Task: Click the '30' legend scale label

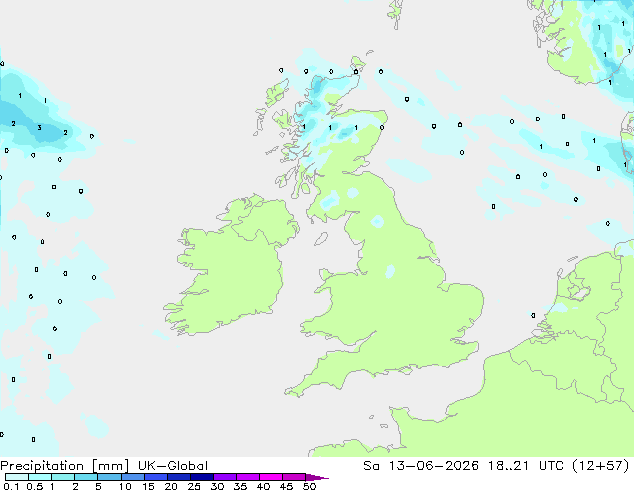Action: click(217, 486)
